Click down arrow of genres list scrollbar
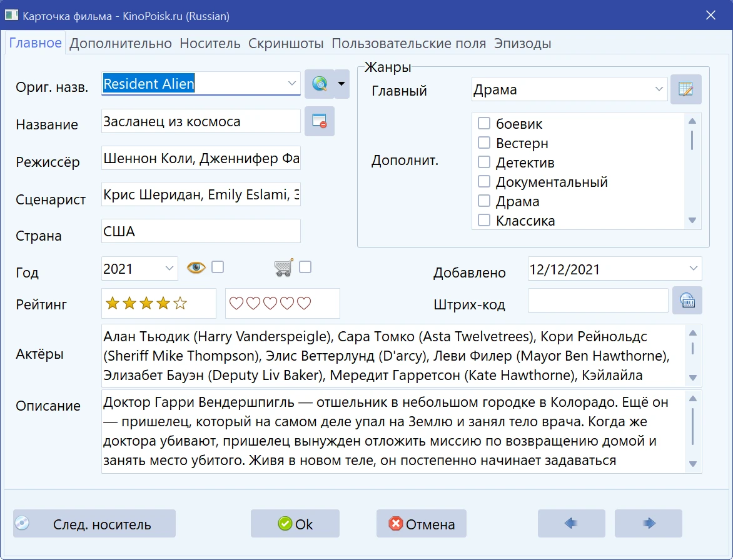This screenshot has width=733, height=560. 692,220
